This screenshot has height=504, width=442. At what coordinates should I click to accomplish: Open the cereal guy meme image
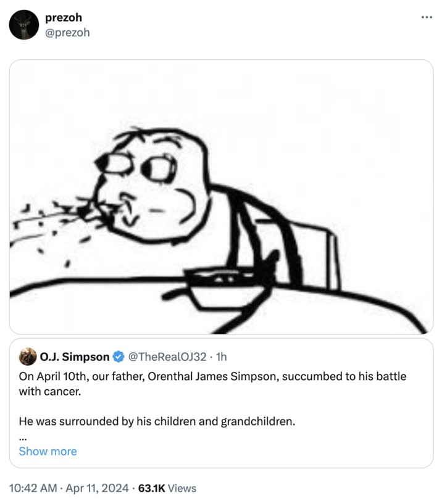(221, 196)
